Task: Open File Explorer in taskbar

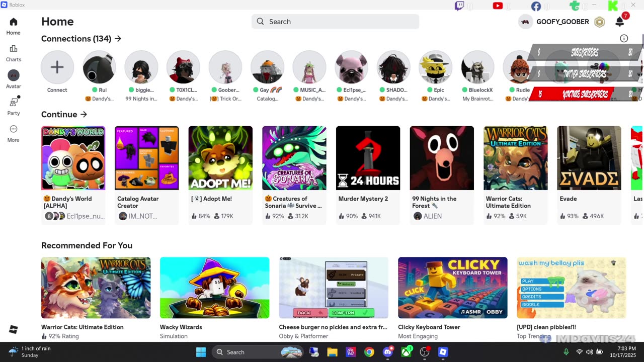Action: [x=332, y=352]
